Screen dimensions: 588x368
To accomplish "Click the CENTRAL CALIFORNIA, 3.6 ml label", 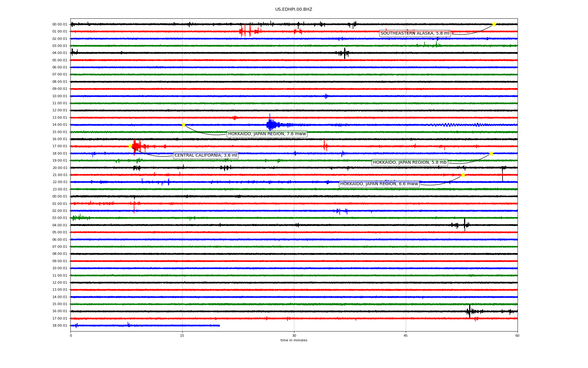I will 205,155.
